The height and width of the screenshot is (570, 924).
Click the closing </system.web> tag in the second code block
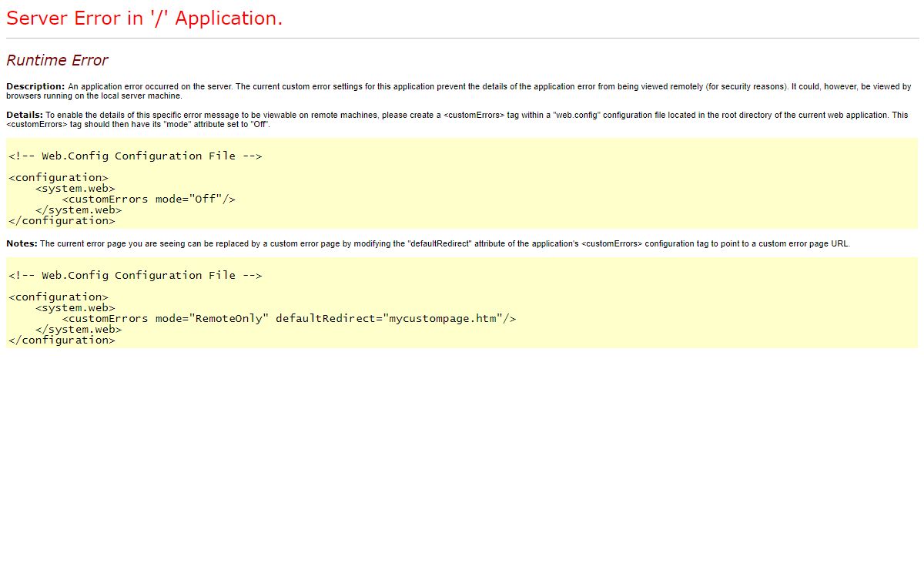point(79,329)
